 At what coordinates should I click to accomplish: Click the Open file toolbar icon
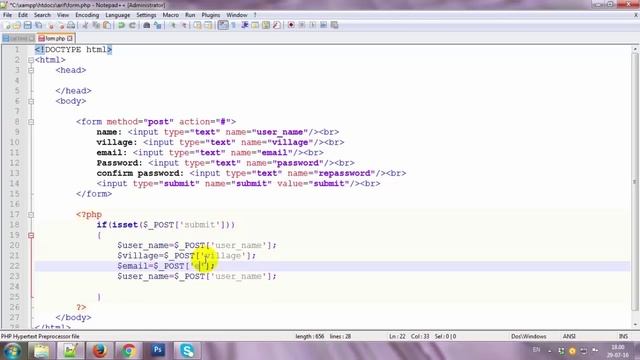point(17,25)
